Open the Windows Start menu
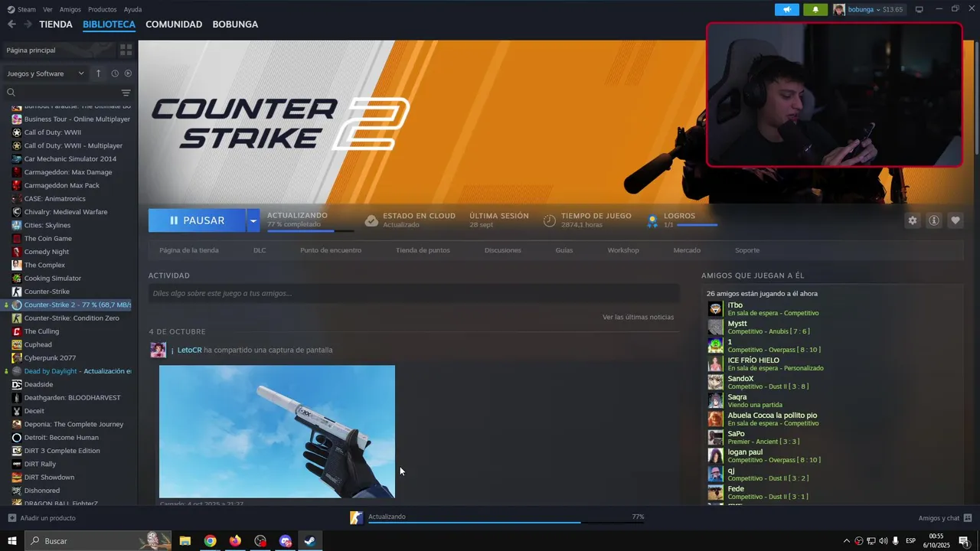Screen dimensions: 980x551 click(12, 541)
